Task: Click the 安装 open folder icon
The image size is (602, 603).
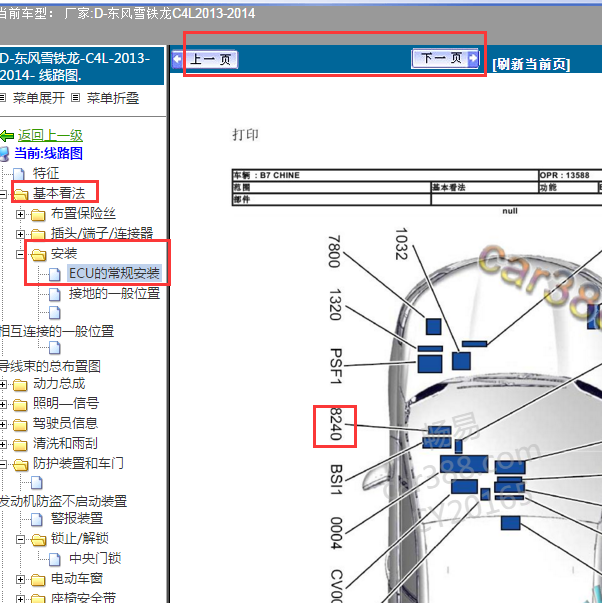Action: coord(38,255)
